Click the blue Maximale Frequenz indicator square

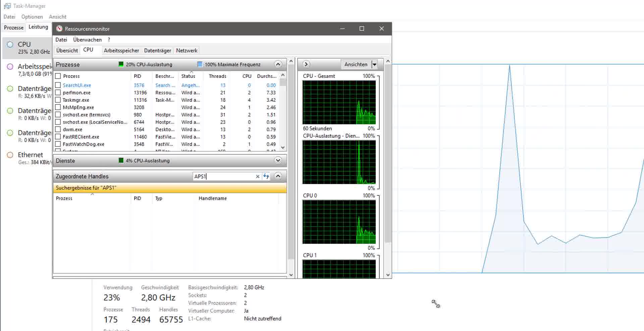coord(200,64)
